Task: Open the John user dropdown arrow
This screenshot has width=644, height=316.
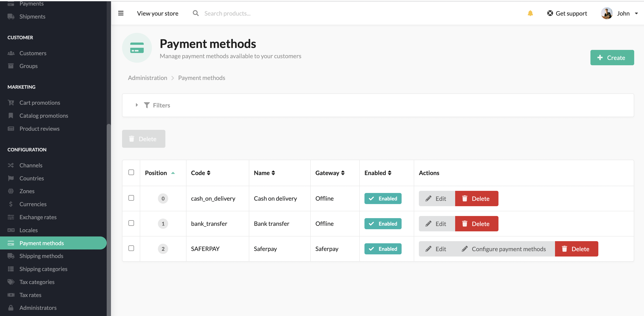Action: click(x=636, y=13)
